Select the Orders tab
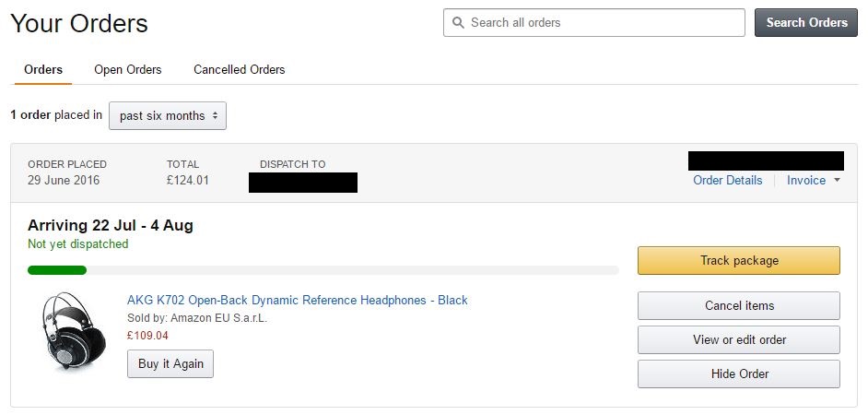This screenshot has height=415, width=868. pos(43,69)
